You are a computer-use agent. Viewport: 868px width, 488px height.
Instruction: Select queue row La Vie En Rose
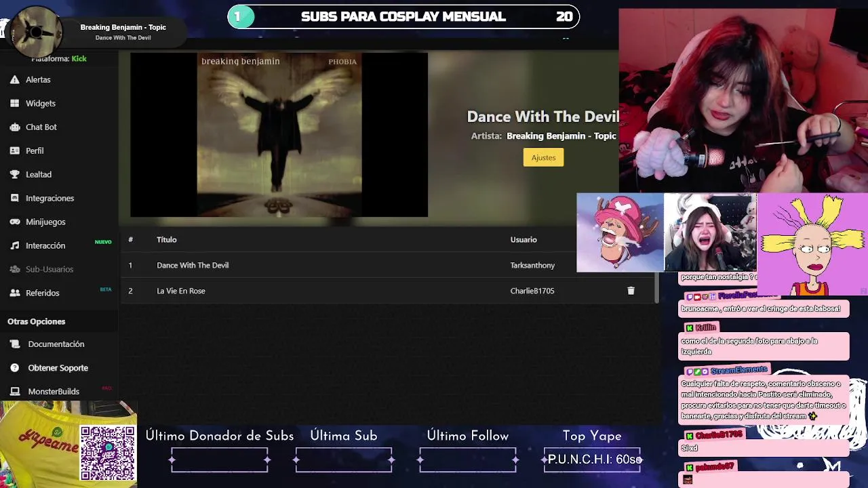click(387, 291)
